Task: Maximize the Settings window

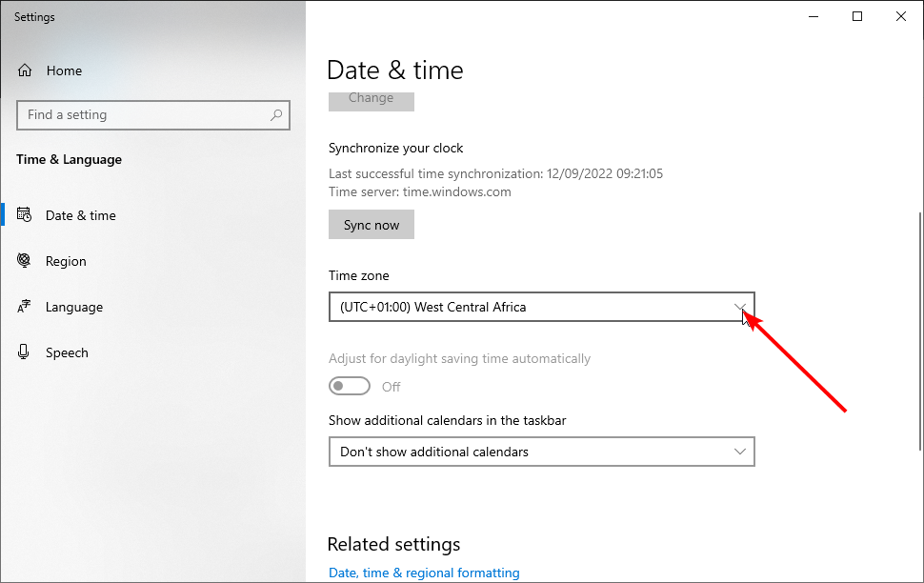Action: (x=857, y=16)
